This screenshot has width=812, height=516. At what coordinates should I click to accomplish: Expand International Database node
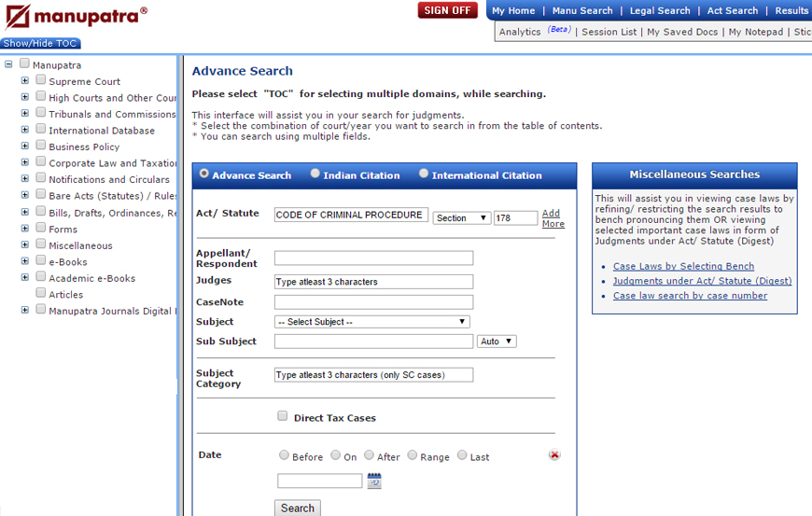pos(25,130)
